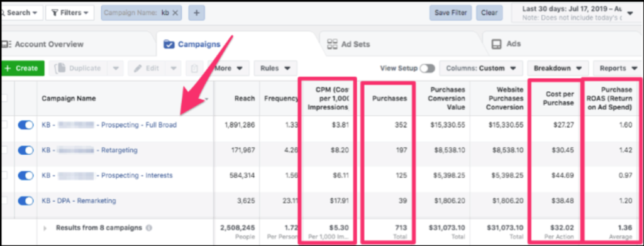Screen dimensions: 644x246
Task: Remove the Campaign Name kb filter
Action: click(175, 13)
